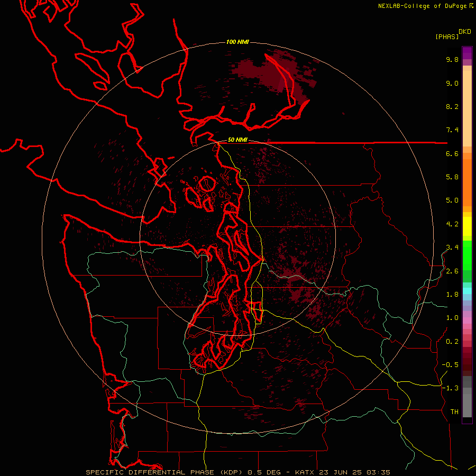
Task: Click the 5.0 scale value
Action: click(452, 200)
